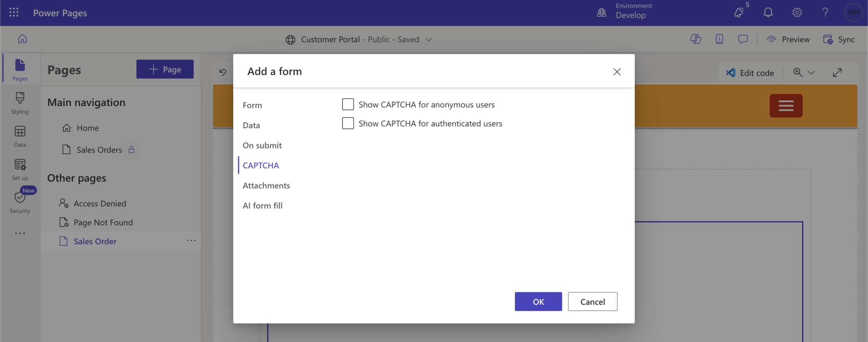The height and width of the screenshot is (342, 868).
Task: Open the Set up workspace
Action: tap(20, 170)
